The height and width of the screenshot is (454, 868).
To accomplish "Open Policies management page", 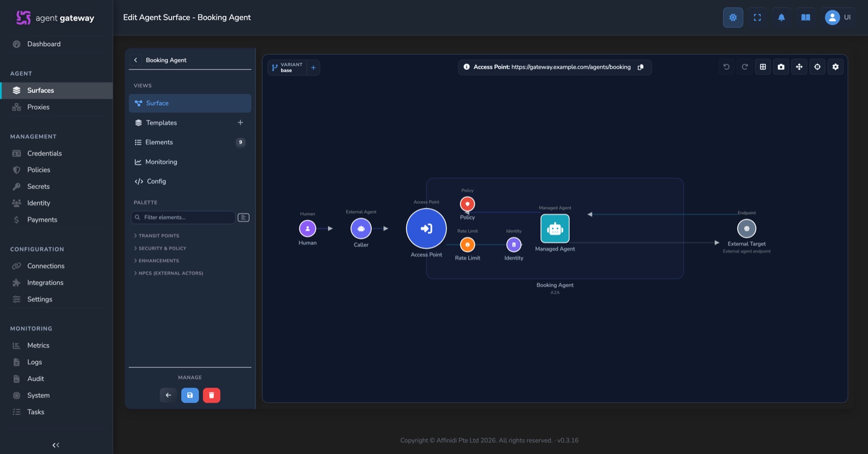I will click(x=39, y=170).
